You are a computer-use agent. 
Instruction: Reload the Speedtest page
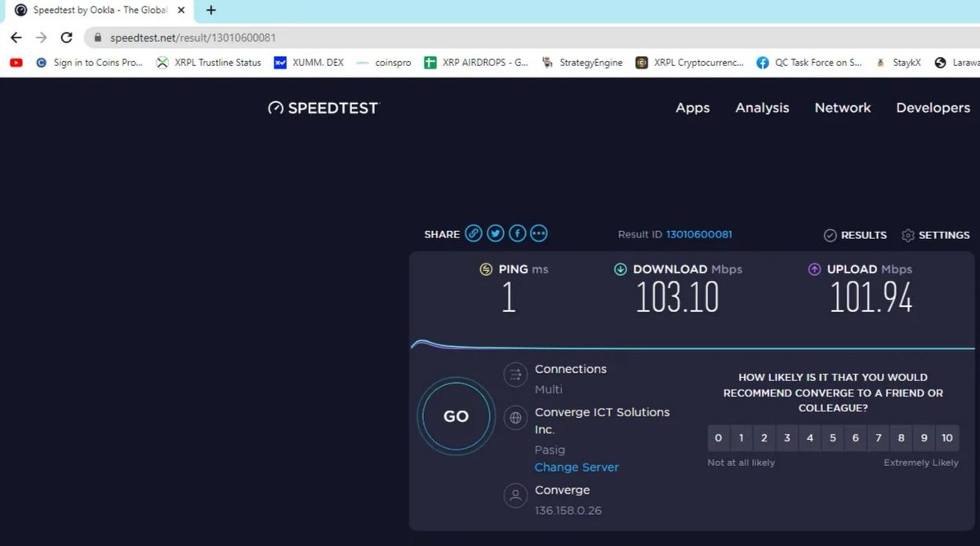[67, 38]
